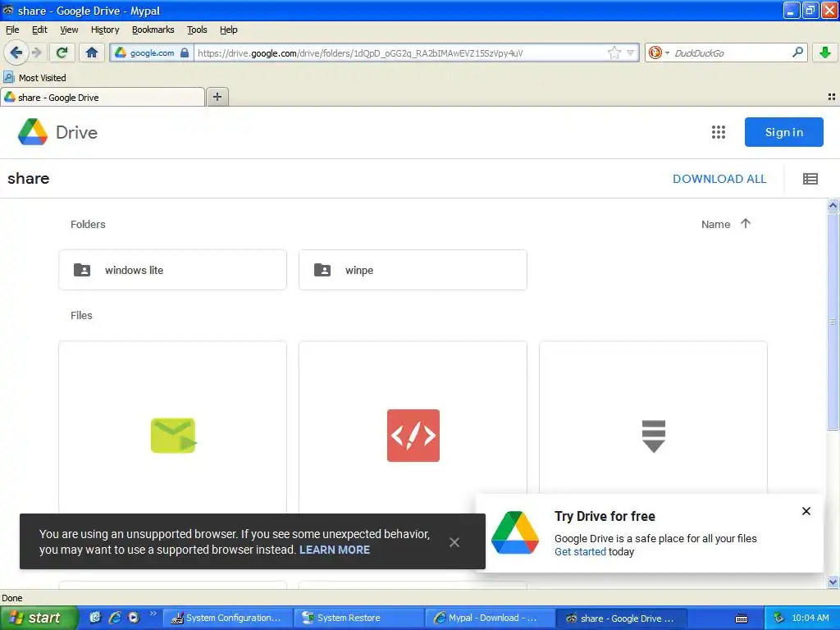Go back with the browser back arrow
This screenshot has width=840, height=630.
click(x=16, y=52)
